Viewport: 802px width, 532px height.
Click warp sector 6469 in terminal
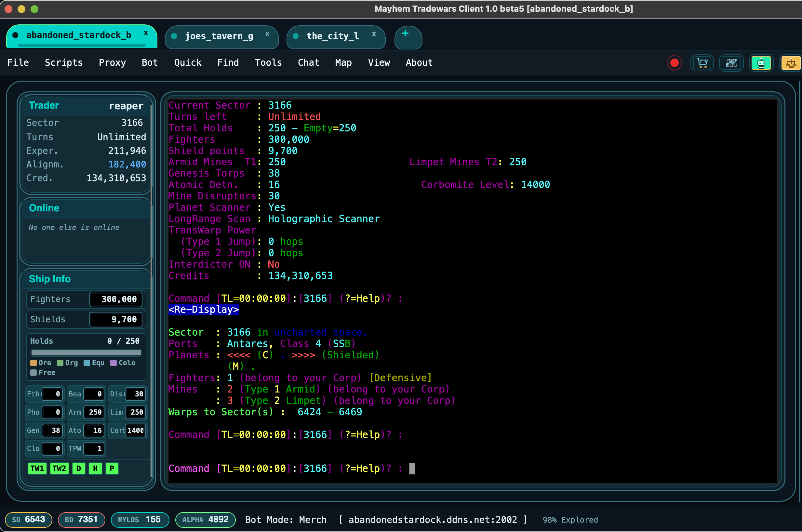350,412
